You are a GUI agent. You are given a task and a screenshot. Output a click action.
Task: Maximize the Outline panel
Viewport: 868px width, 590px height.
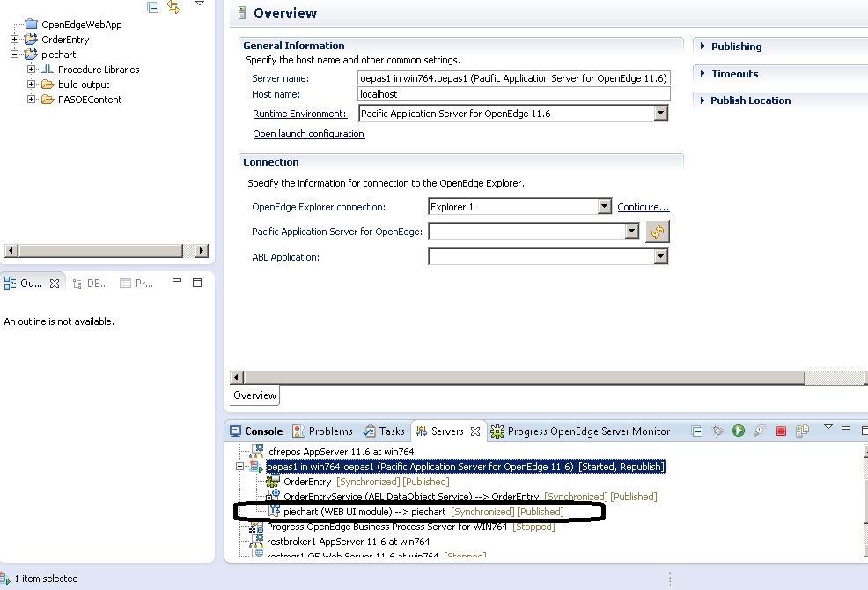[x=197, y=283]
